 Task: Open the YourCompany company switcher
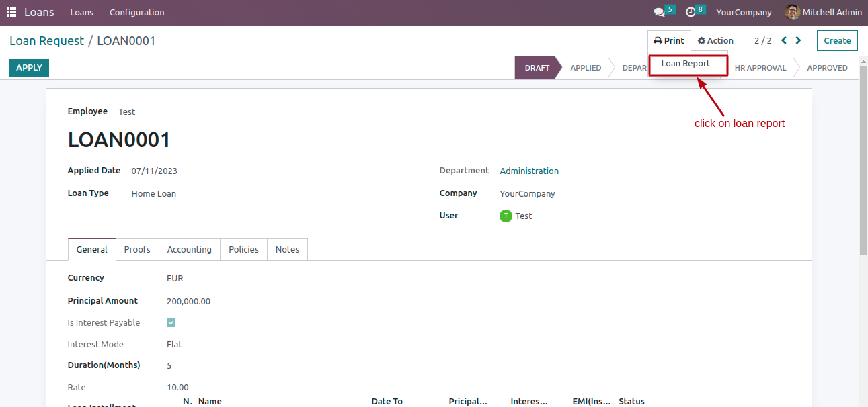coord(744,12)
